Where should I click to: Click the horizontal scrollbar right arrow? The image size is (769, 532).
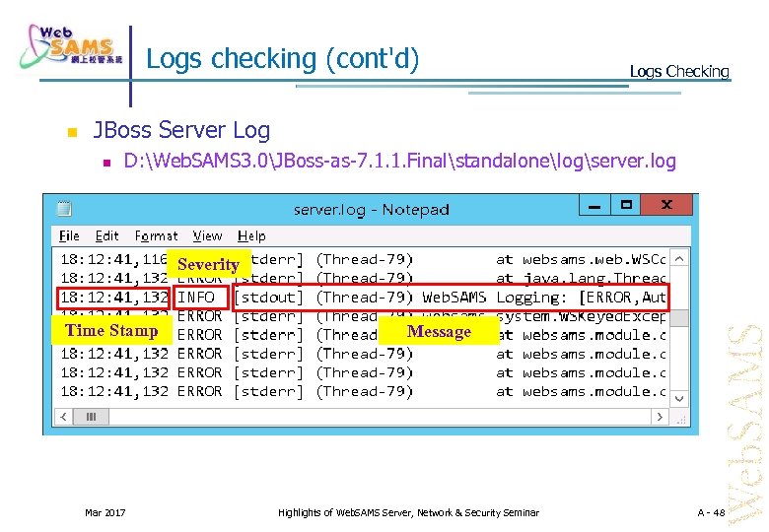point(660,417)
